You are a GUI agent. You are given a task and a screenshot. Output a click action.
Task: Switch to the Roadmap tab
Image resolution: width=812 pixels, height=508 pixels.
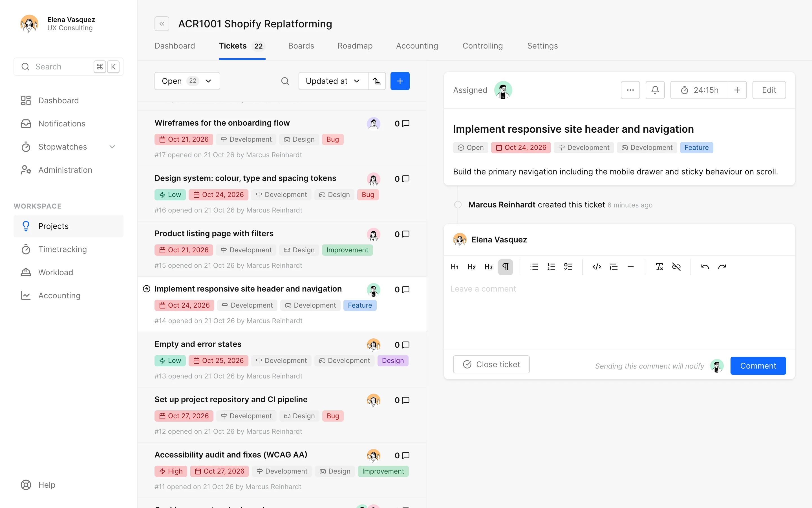[355, 46]
